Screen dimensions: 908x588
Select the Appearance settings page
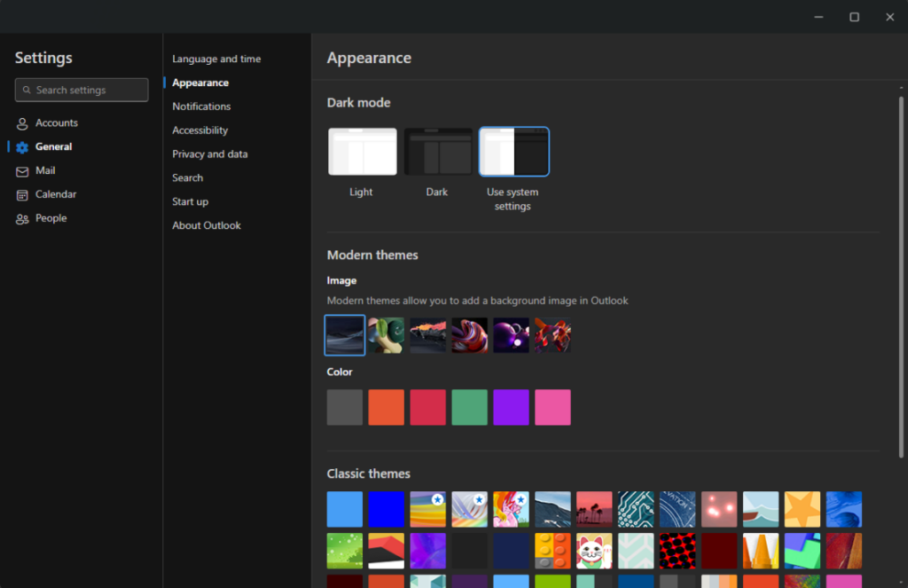(200, 82)
